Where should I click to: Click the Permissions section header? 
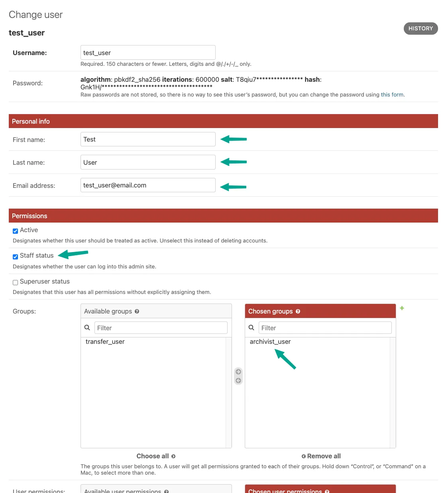(223, 216)
